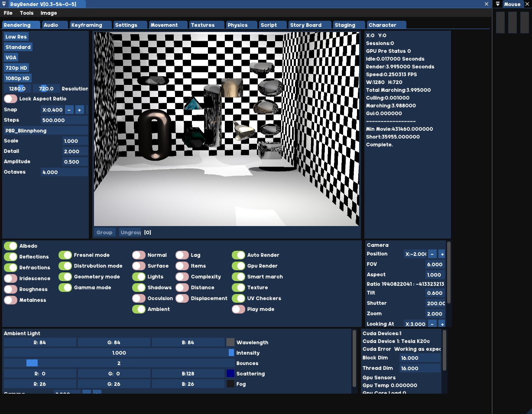Collapse the Mouse panel triangle
This screenshot has width=532, height=414.
[498, 4]
